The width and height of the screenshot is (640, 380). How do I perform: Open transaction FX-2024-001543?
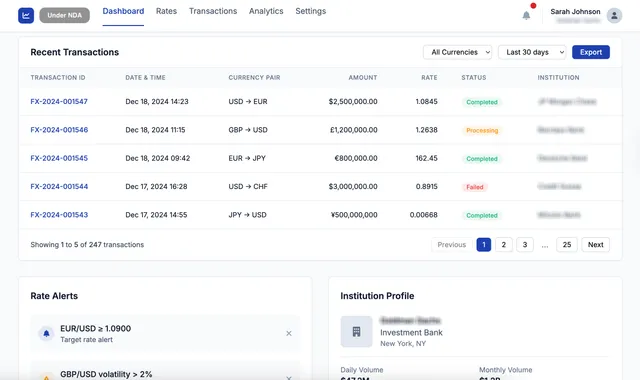point(59,215)
